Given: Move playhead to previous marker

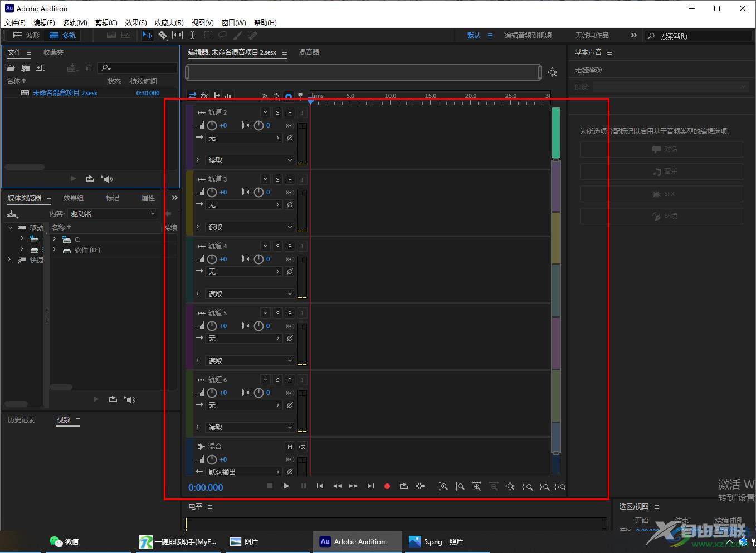Looking at the screenshot, I should [320, 486].
